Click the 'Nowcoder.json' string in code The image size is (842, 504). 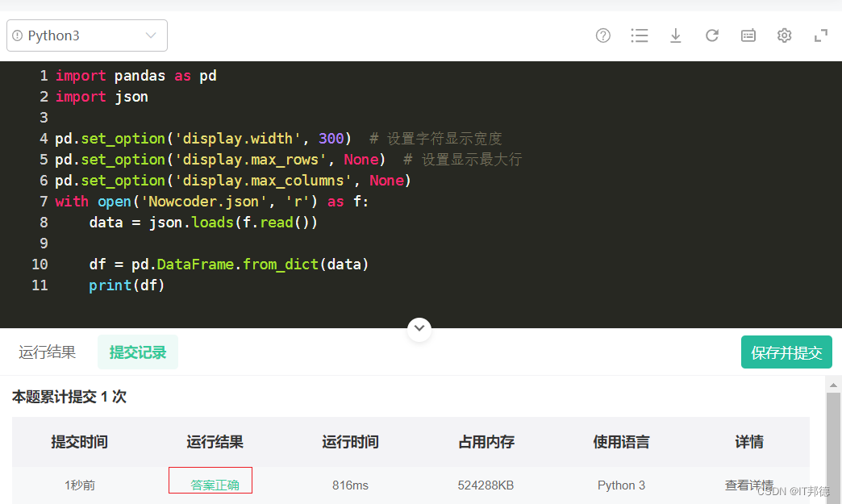203,202
